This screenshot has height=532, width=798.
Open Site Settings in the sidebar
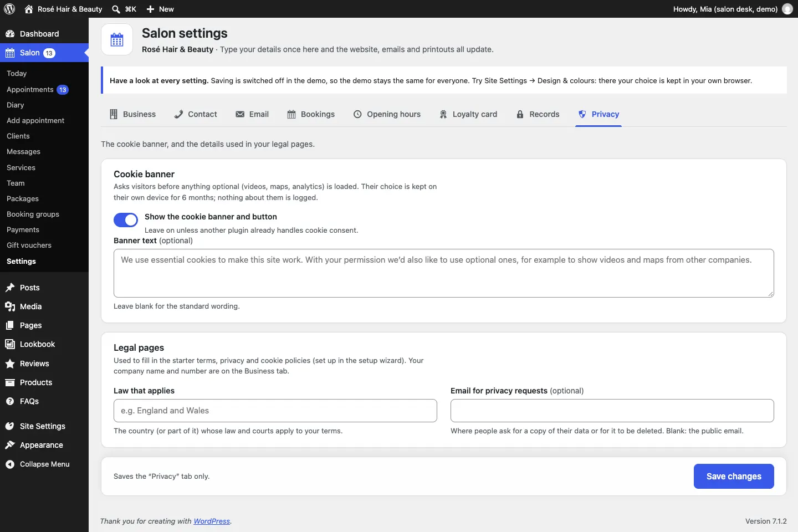coord(44,426)
